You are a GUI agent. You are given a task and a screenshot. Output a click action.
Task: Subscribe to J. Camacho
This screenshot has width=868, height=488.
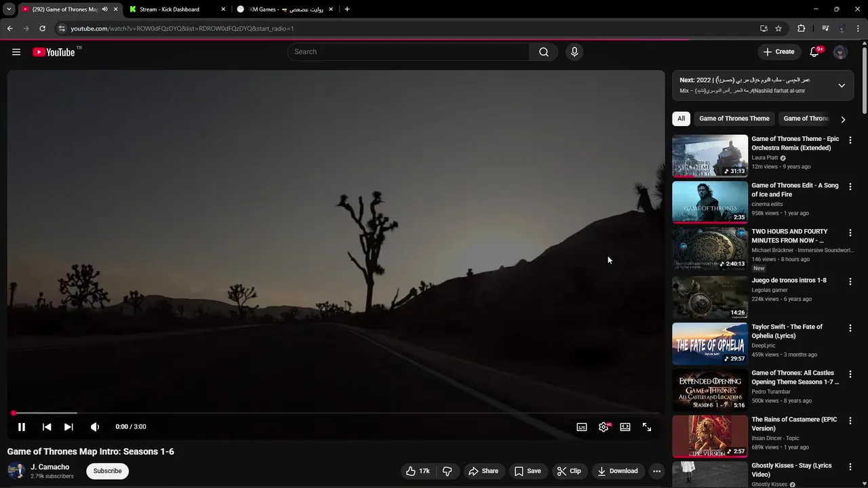tap(107, 471)
